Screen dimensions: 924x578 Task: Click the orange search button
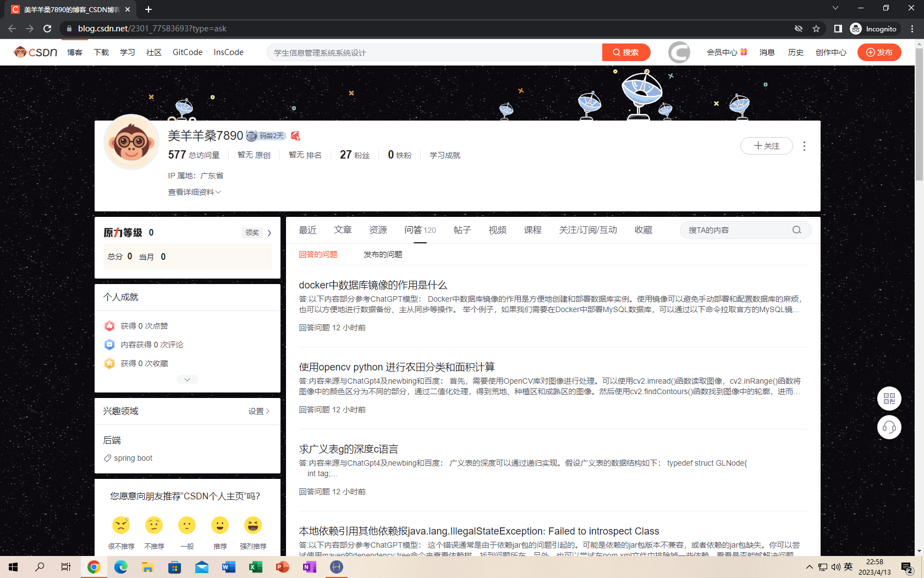pyautogui.click(x=626, y=52)
